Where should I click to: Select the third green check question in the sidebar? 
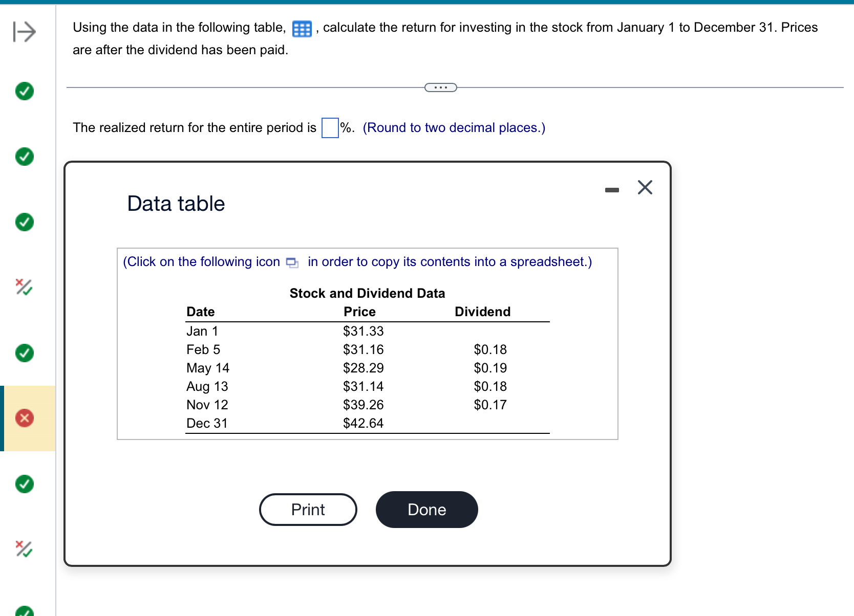pyautogui.click(x=25, y=222)
